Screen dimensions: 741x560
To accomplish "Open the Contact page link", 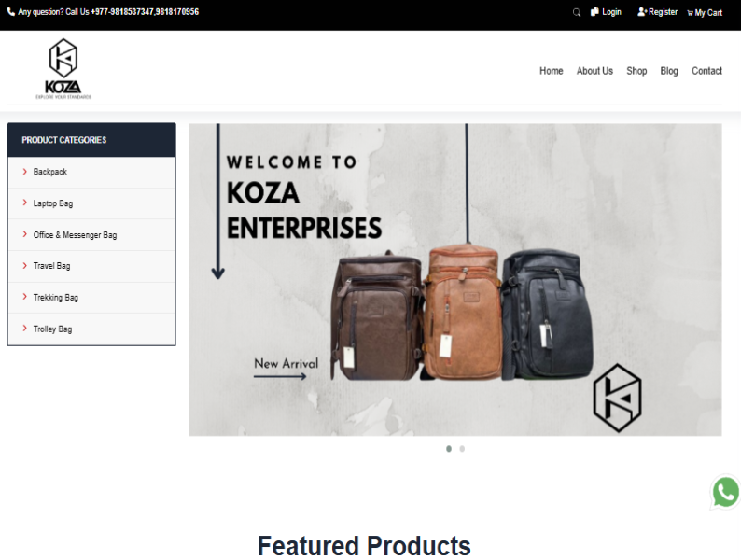I will (706, 71).
